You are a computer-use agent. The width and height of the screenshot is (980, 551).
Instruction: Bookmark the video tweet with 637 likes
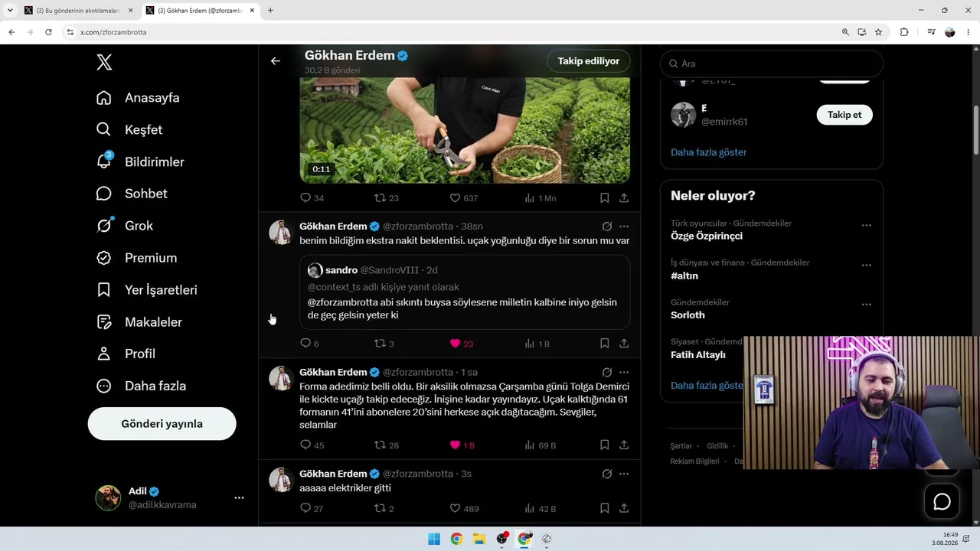604,198
